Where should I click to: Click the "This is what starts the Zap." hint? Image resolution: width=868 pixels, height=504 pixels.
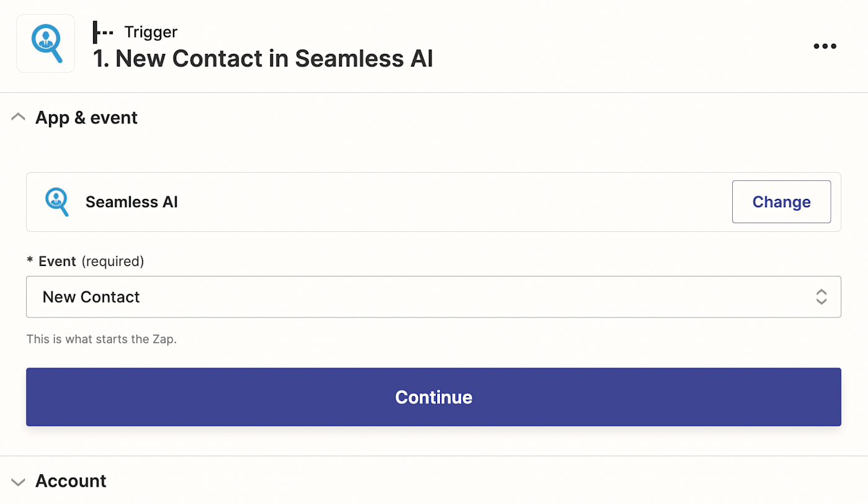[x=101, y=339]
